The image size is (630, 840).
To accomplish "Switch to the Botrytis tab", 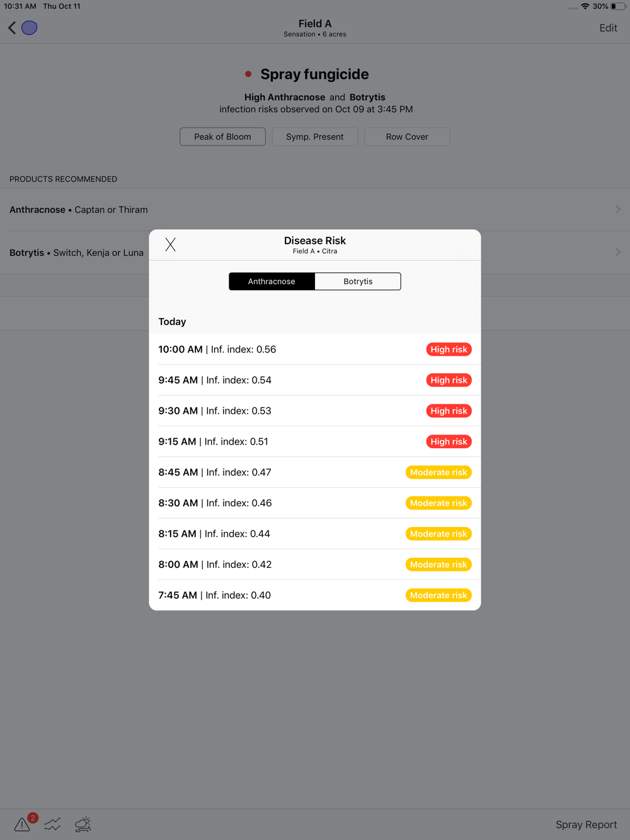I will pyautogui.click(x=358, y=281).
